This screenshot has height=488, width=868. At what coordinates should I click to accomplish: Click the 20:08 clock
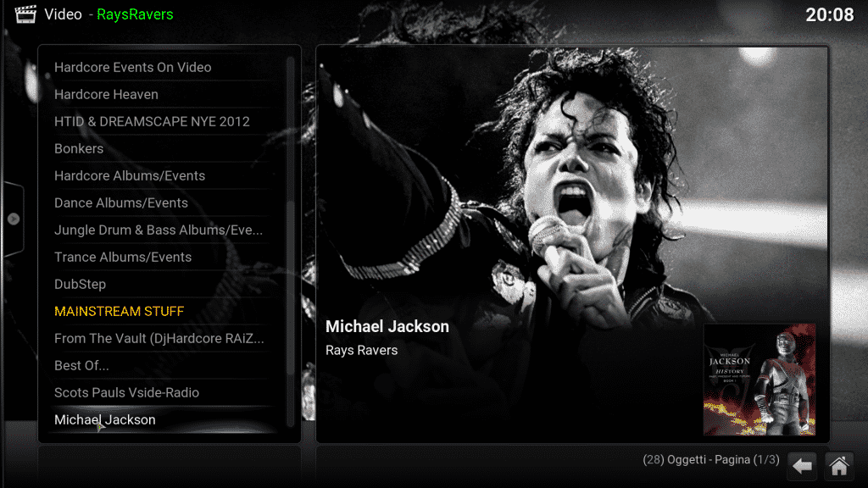tap(829, 14)
